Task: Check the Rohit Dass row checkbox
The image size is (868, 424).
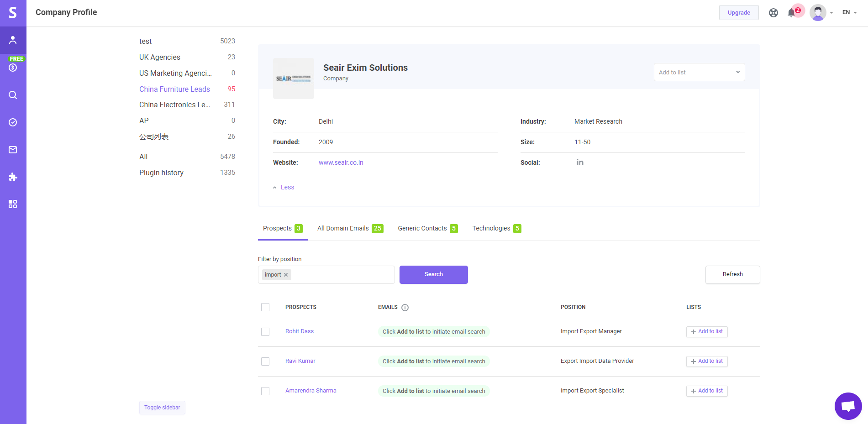Action: coord(265,332)
